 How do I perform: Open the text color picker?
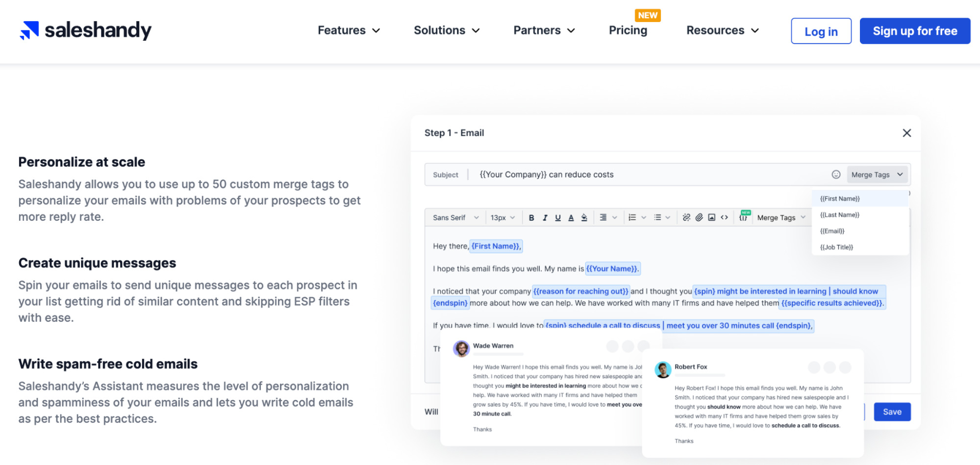click(x=571, y=218)
